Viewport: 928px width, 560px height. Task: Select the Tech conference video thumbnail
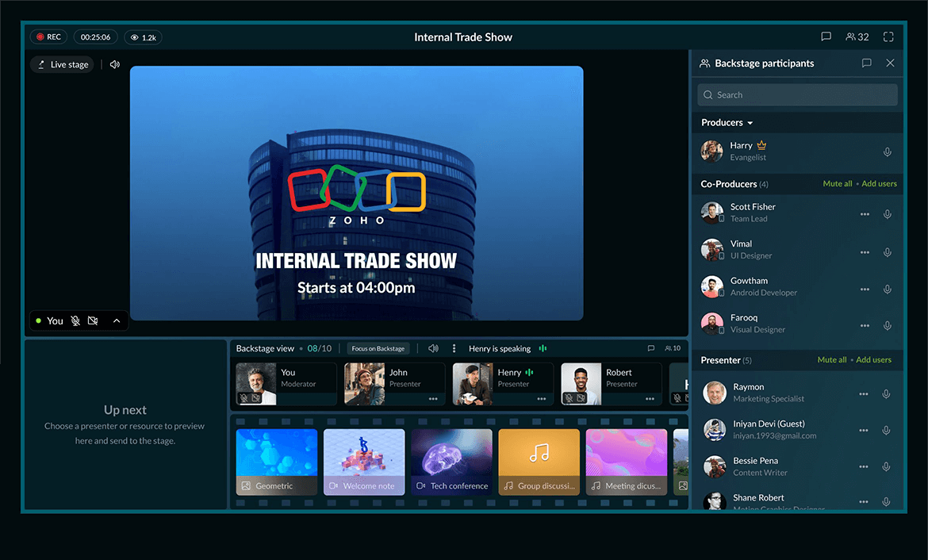tap(451, 462)
